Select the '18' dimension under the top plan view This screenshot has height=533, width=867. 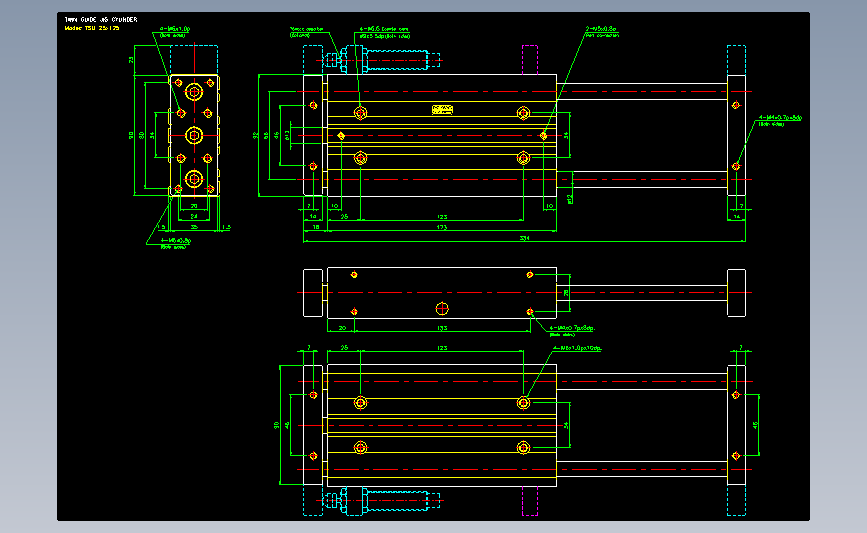pos(316,227)
